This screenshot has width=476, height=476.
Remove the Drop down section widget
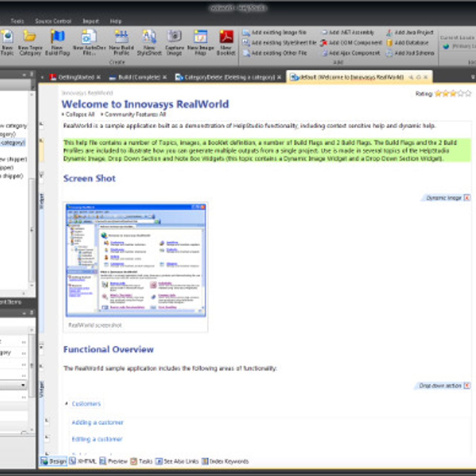tap(467, 386)
